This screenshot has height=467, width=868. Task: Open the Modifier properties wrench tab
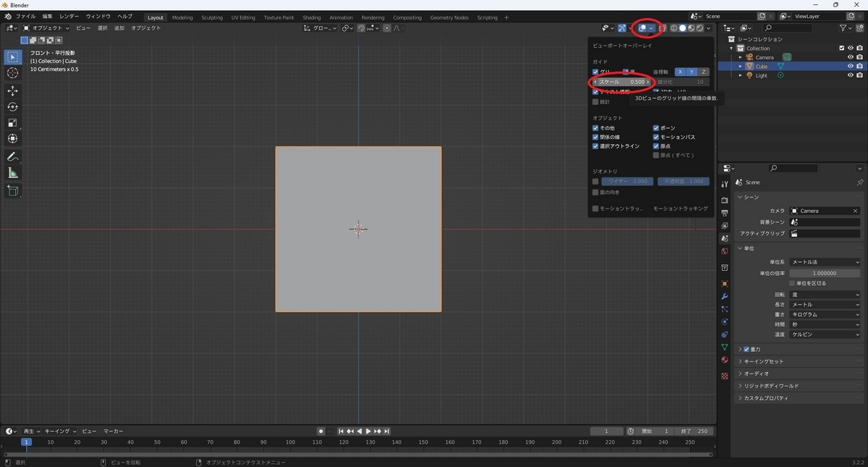pyautogui.click(x=724, y=297)
